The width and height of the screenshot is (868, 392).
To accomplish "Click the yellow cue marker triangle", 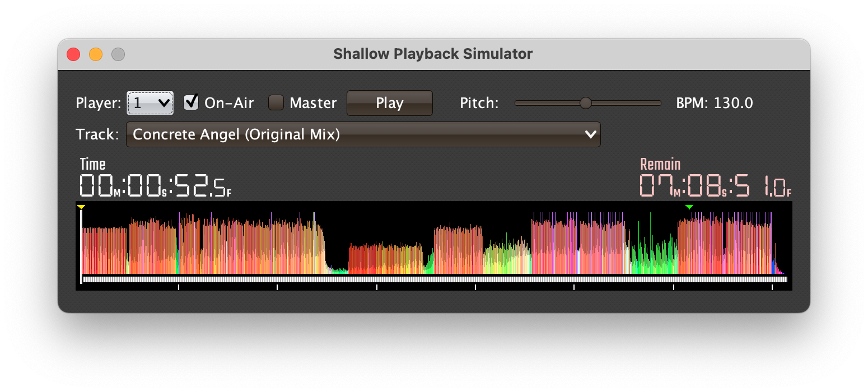I will pyautogui.click(x=81, y=207).
